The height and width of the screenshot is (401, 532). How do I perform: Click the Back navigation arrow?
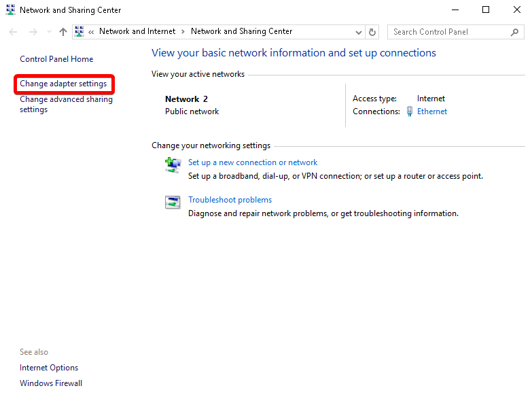point(14,32)
